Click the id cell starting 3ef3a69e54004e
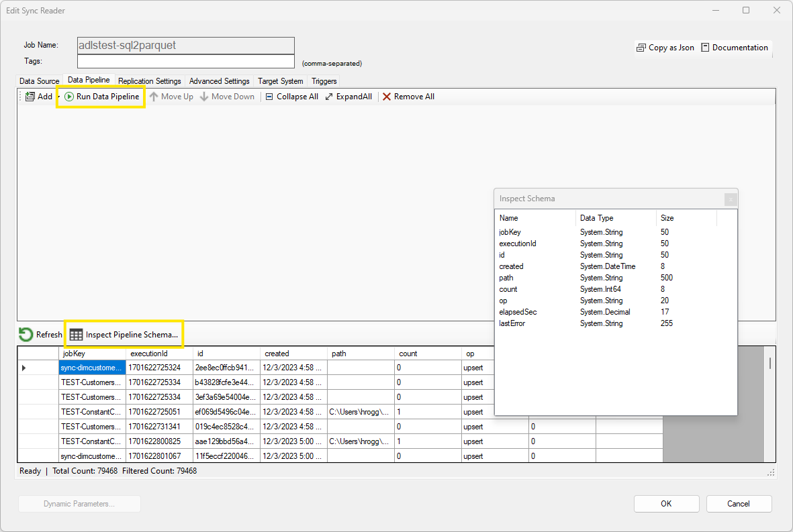The image size is (793, 532). tap(226, 397)
